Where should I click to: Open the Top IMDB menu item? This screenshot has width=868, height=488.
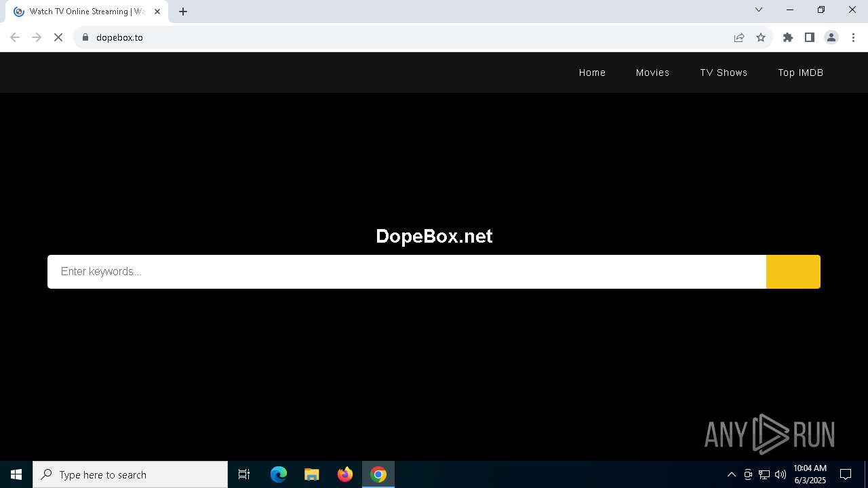click(800, 73)
